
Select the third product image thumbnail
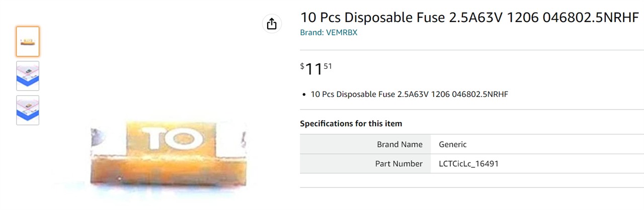[x=28, y=110]
